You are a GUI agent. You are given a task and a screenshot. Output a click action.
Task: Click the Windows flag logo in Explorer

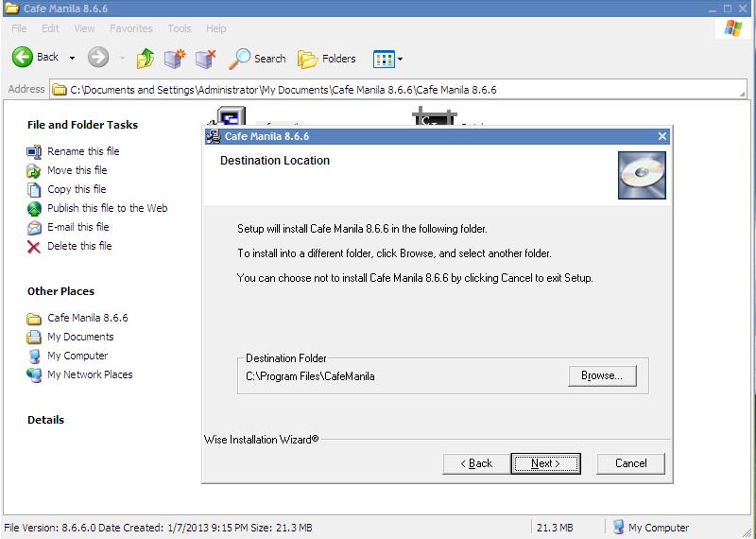point(733,28)
